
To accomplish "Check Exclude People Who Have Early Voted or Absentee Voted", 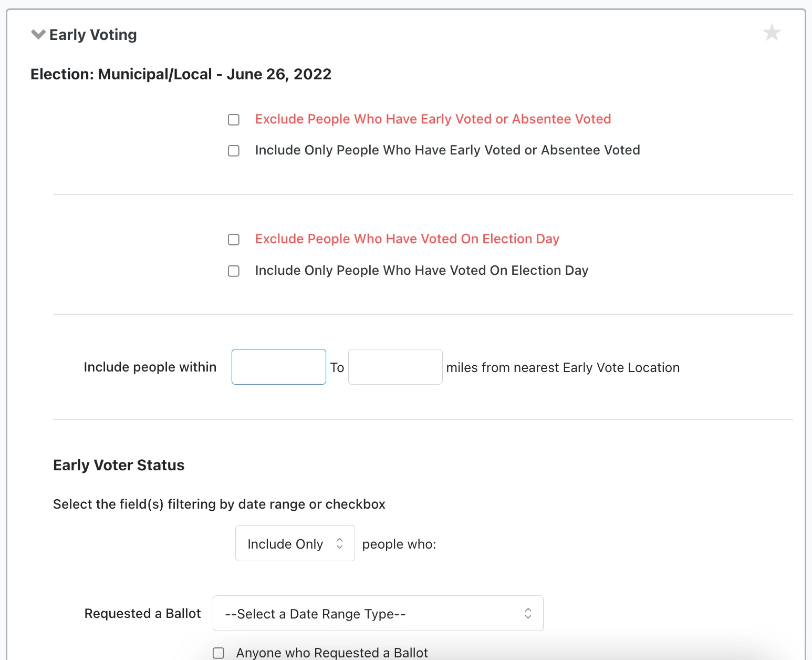I will [x=233, y=119].
